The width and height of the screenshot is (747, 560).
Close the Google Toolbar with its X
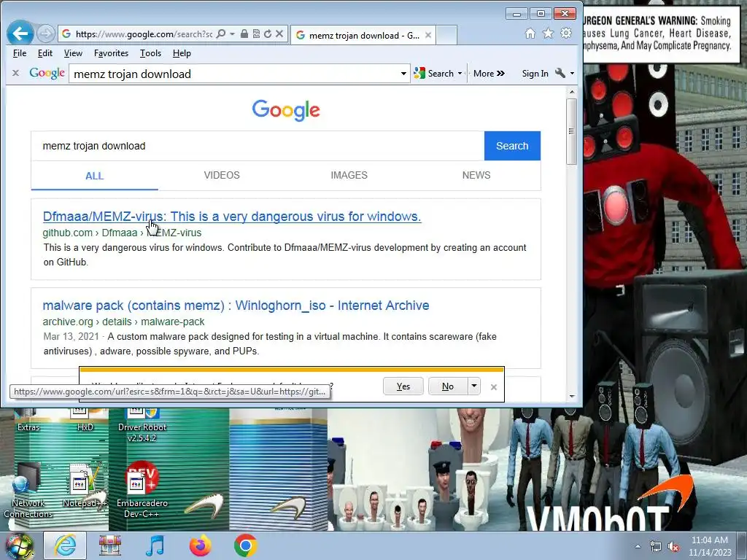16,74
